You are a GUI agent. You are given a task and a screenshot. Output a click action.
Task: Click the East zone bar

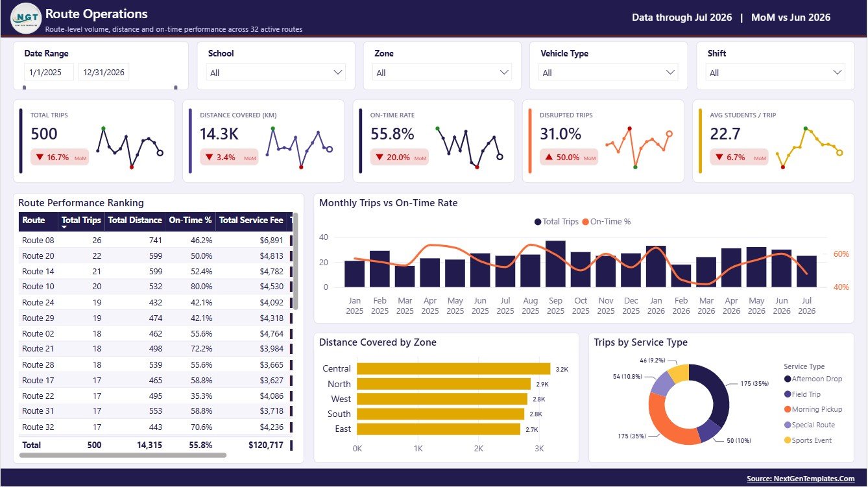click(439, 429)
